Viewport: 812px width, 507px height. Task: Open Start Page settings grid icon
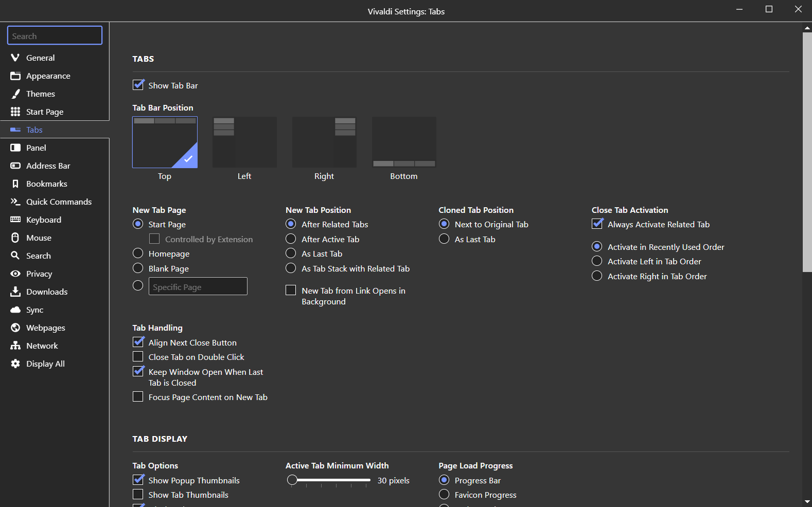(x=15, y=112)
